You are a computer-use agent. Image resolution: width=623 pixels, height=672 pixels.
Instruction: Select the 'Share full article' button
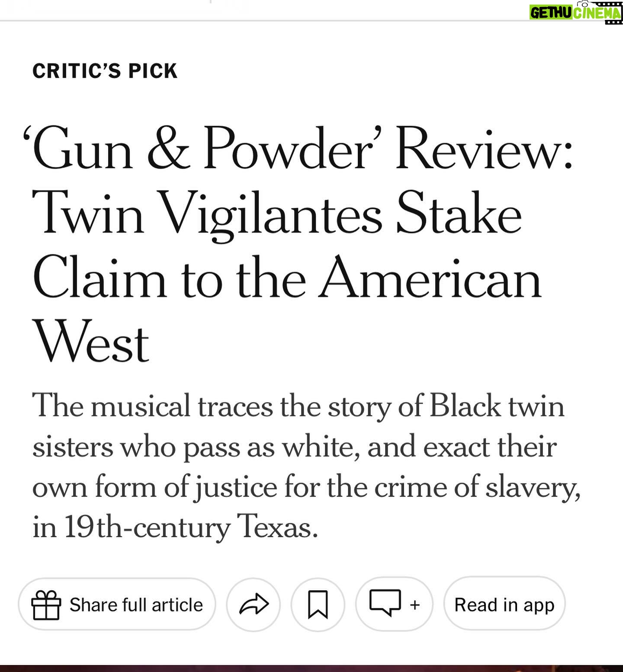pos(117,604)
